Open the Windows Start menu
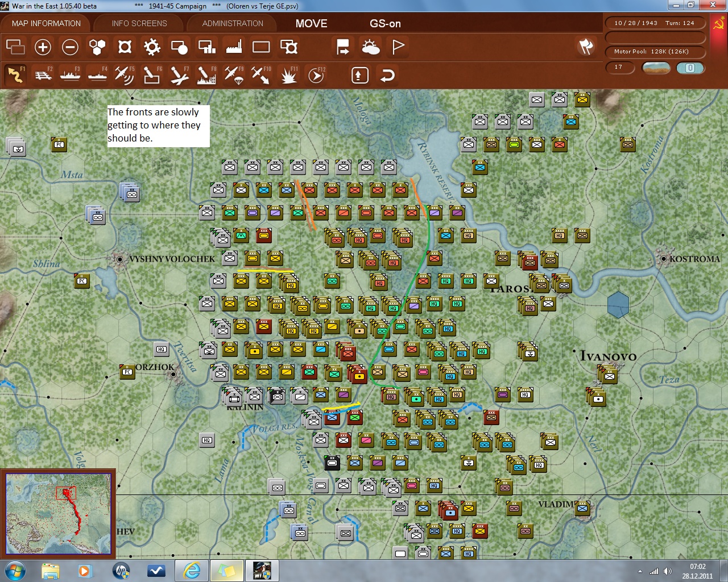 coord(15,571)
